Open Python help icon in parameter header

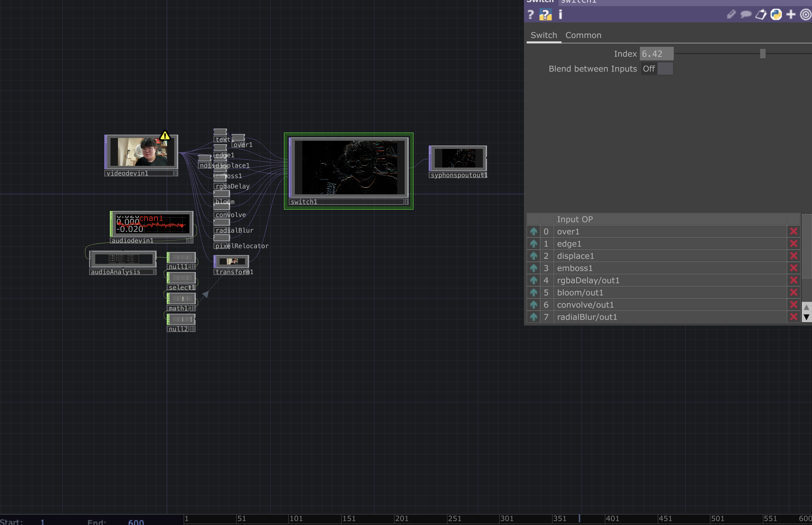(545, 15)
